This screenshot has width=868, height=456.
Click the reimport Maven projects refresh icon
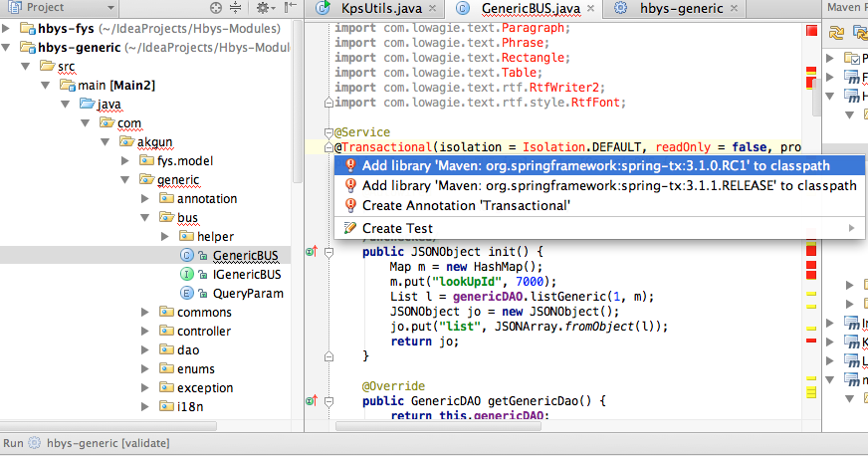(x=836, y=33)
